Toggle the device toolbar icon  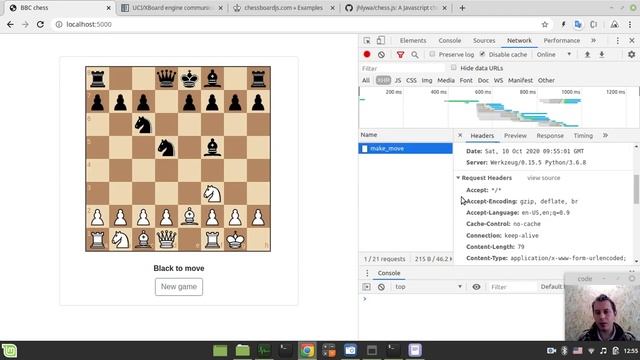380,40
